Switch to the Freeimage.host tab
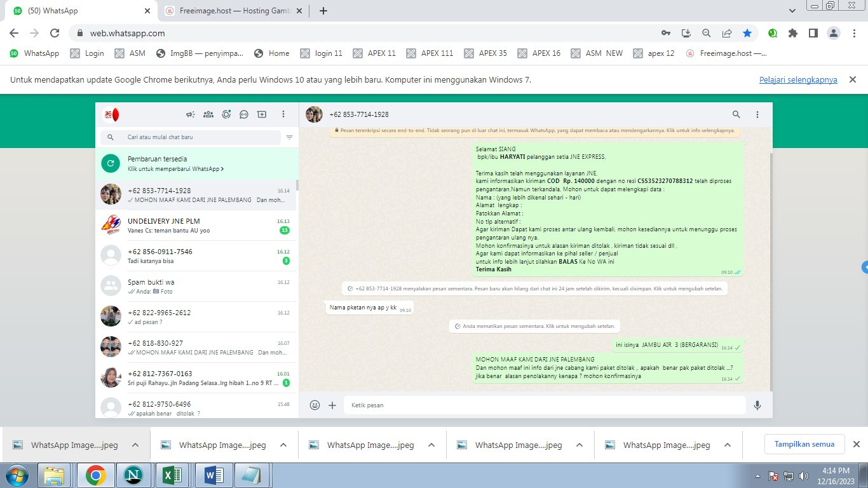Screen dimensions: 868x488 (233, 11)
